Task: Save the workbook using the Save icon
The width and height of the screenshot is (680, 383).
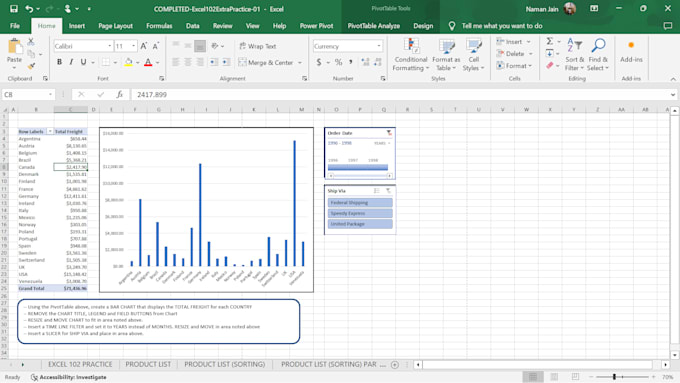Action: pyautogui.click(x=14, y=9)
